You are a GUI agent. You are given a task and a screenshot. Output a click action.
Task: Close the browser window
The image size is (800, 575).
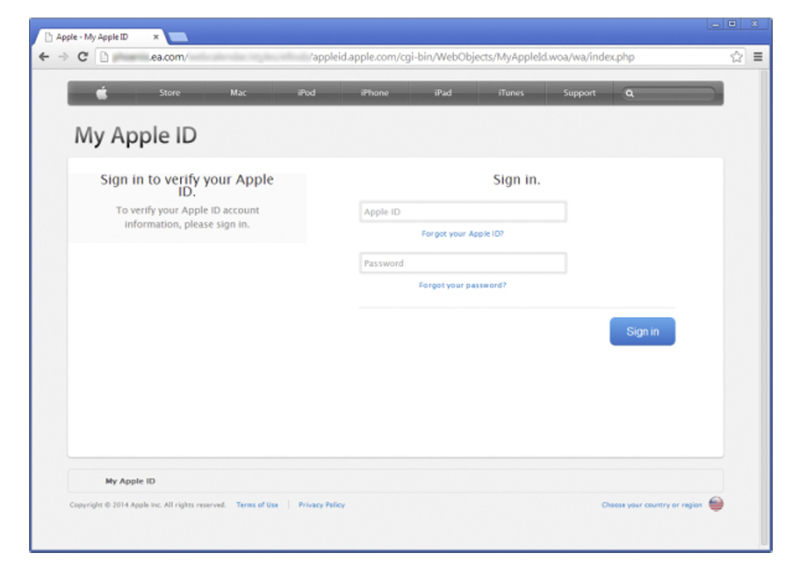(755, 24)
